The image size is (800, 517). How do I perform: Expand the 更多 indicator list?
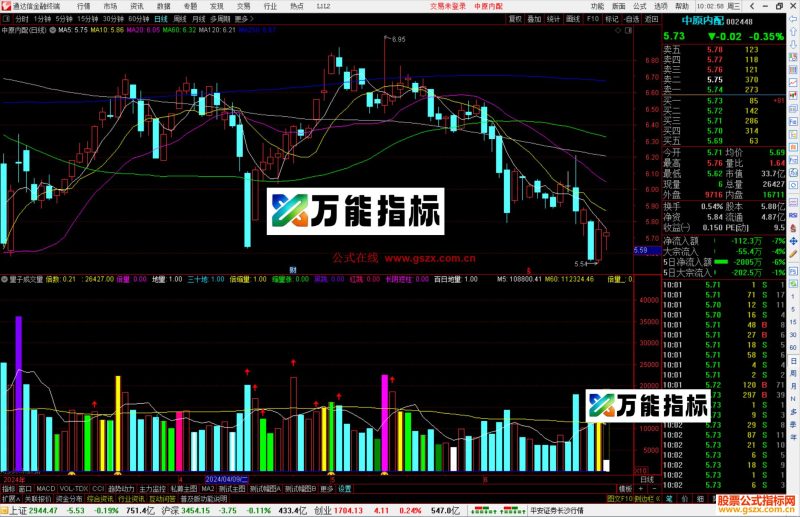coord(327,489)
